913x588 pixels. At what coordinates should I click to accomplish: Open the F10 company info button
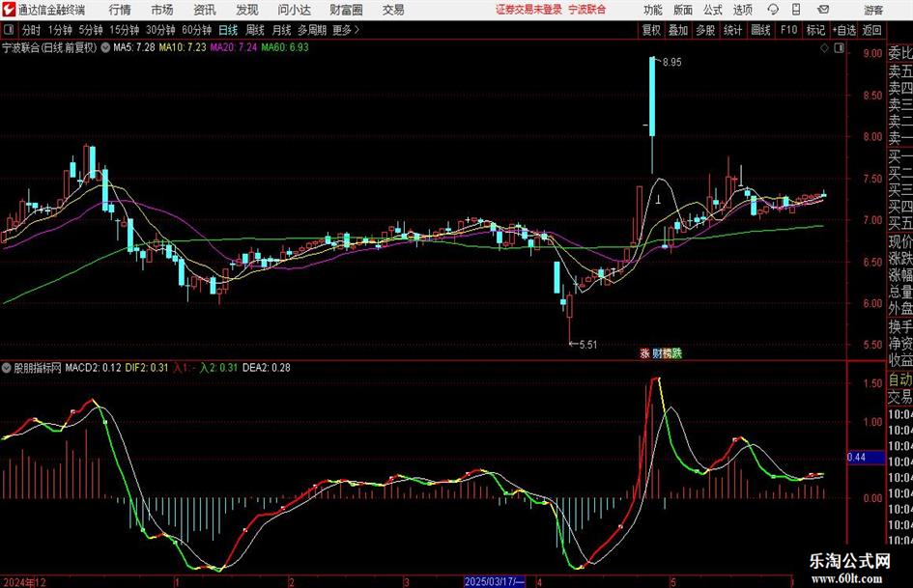788,30
